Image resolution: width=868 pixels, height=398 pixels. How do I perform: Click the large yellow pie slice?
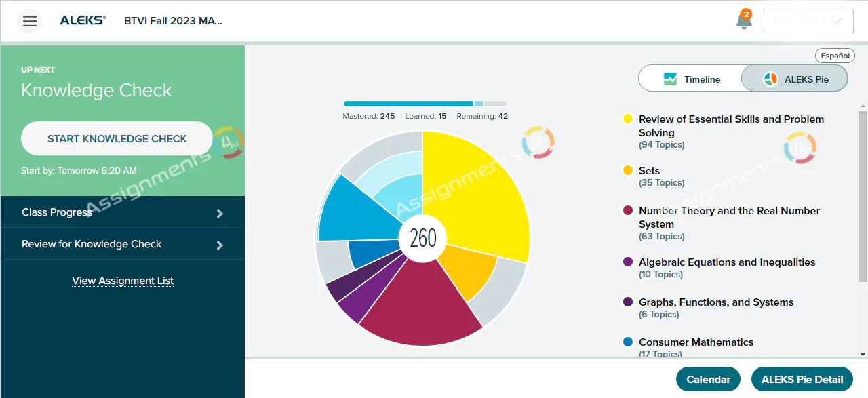pyautogui.click(x=475, y=197)
